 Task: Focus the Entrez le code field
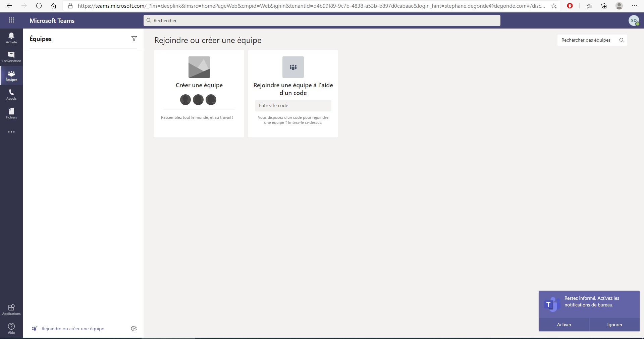click(293, 105)
